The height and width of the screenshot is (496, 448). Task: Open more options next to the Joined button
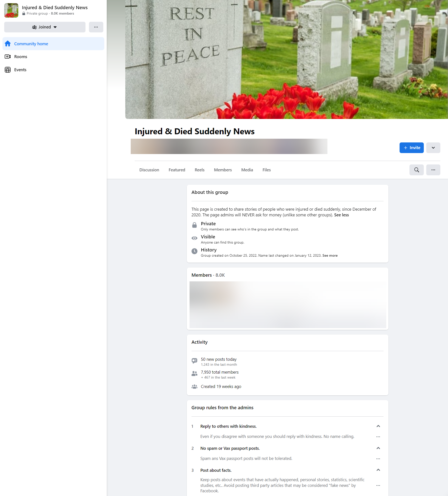(x=96, y=27)
